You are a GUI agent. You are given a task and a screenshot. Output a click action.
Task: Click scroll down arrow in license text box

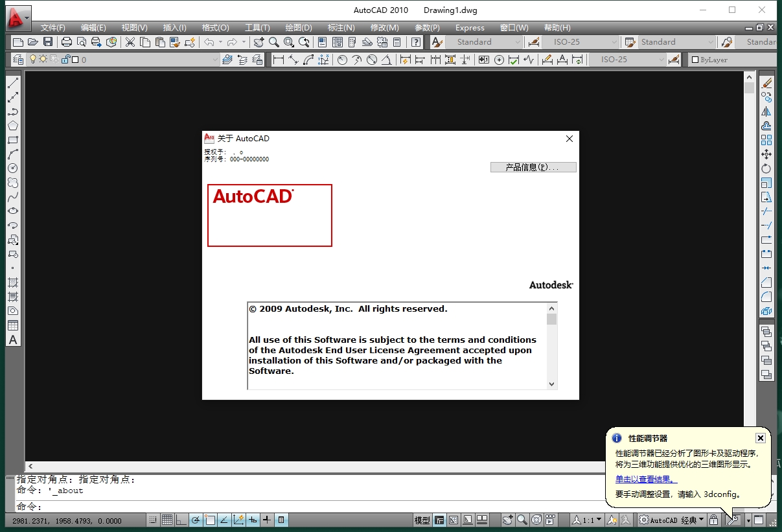point(552,384)
